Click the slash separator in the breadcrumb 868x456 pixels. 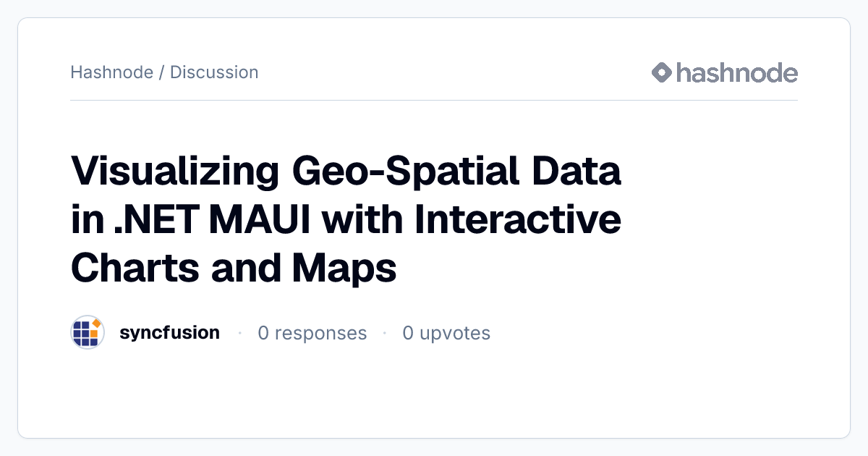click(x=161, y=72)
